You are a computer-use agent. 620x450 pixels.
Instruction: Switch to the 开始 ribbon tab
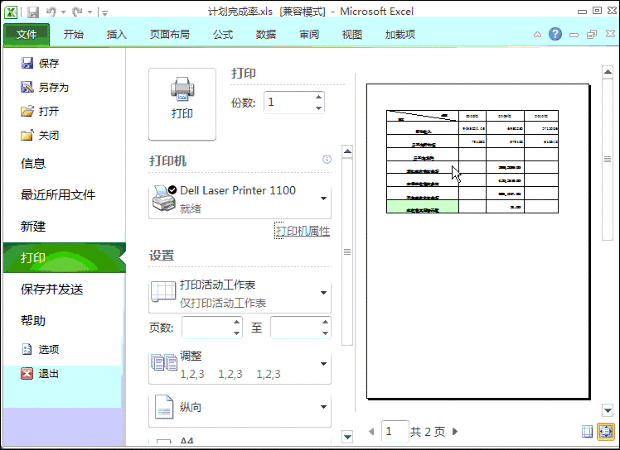(x=74, y=35)
